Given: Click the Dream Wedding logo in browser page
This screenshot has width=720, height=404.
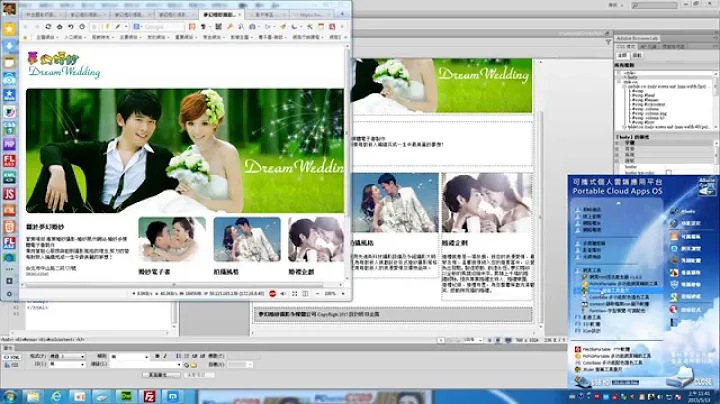Looking at the screenshot, I should click(x=64, y=65).
